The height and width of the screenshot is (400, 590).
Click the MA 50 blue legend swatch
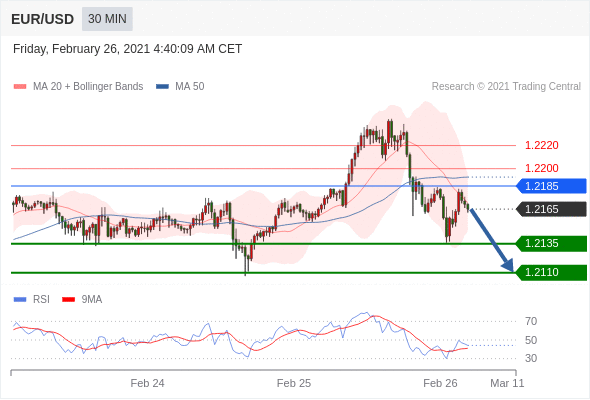pos(162,87)
